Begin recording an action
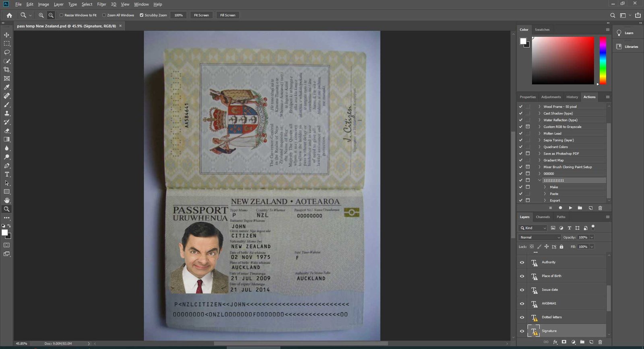Screen dimensions: 644x349 tap(560, 208)
